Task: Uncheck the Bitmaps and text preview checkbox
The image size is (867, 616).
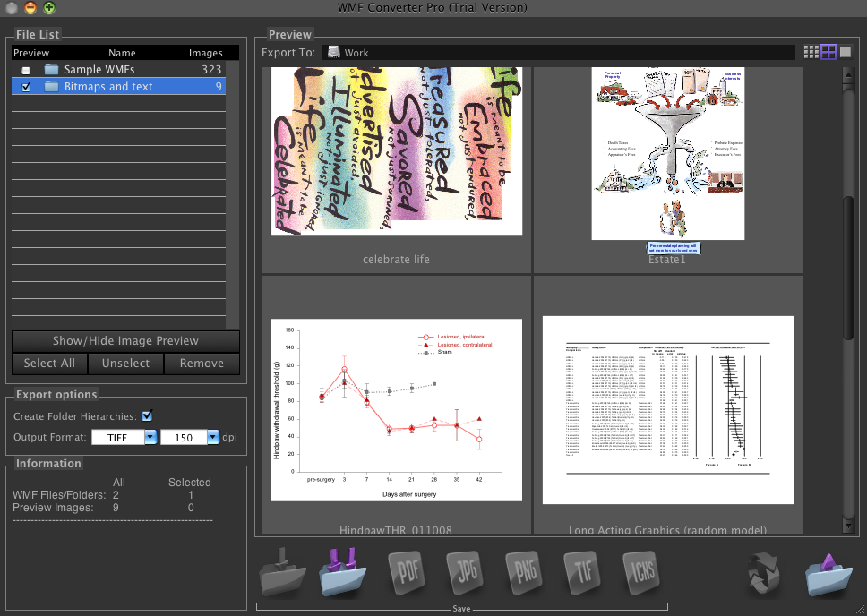Action: (x=26, y=87)
